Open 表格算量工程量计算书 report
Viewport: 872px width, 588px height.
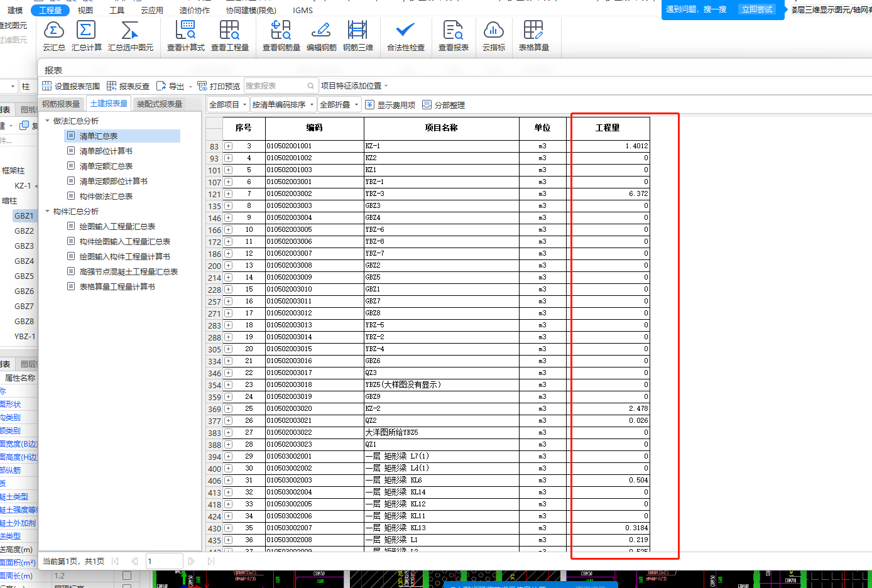[117, 287]
